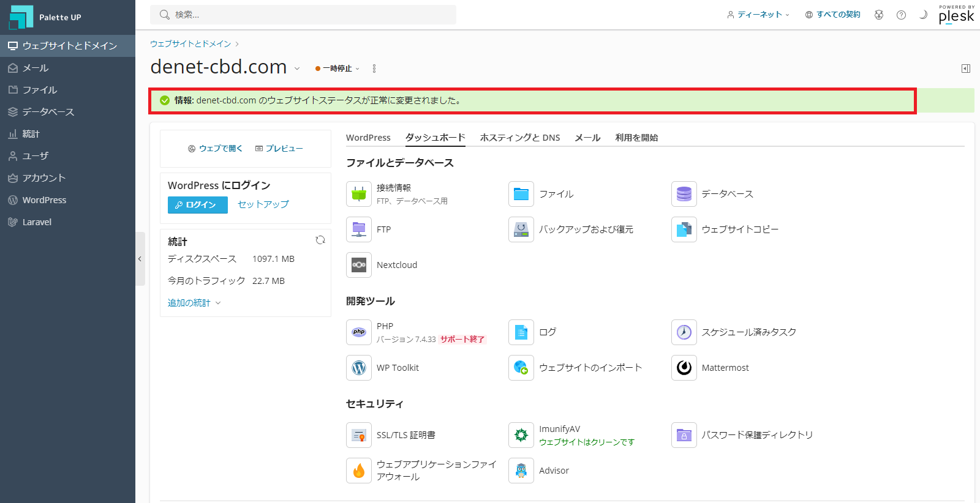Expand the ディーネット user dropdown
Screen dimensions: 980x503
[758, 15]
